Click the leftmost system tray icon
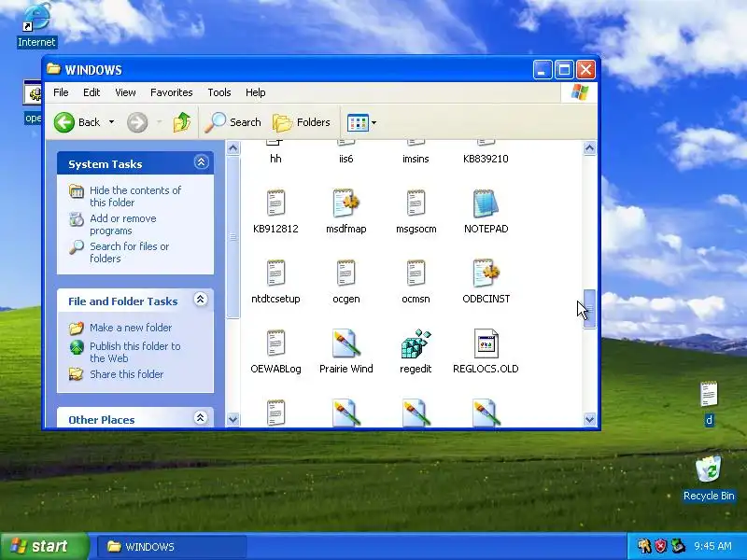747x560 pixels. (x=644, y=546)
